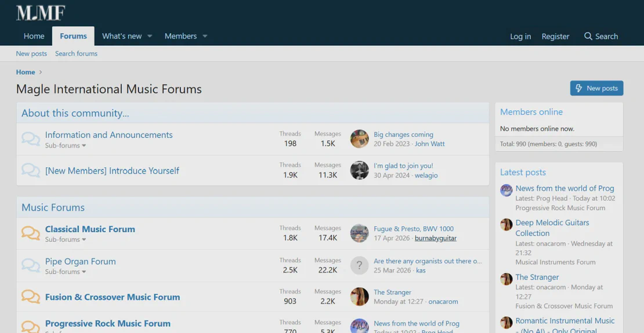Click the Search forums sub-navigation link
Image resolution: width=644 pixels, height=333 pixels.
77,53
